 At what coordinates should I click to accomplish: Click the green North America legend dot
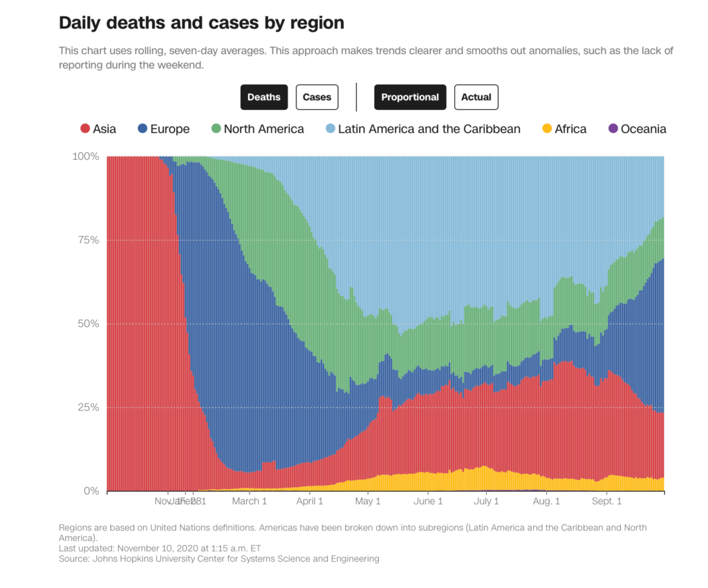coord(216,129)
